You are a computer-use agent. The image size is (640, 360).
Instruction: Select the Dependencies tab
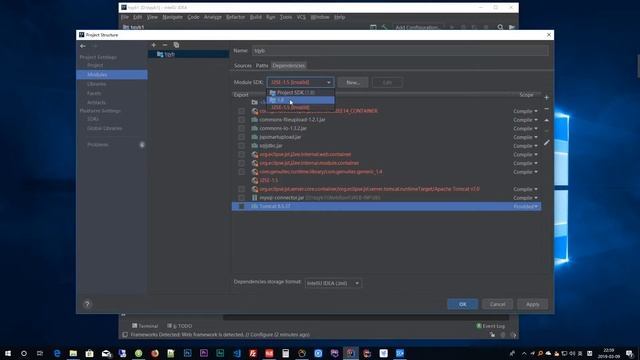[x=289, y=66]
